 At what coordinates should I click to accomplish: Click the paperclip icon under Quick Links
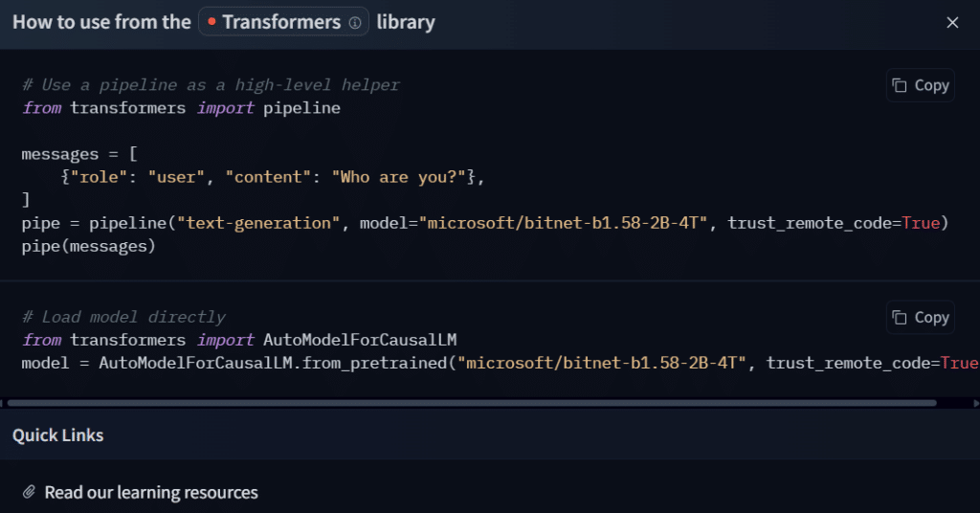click(29, 493)
